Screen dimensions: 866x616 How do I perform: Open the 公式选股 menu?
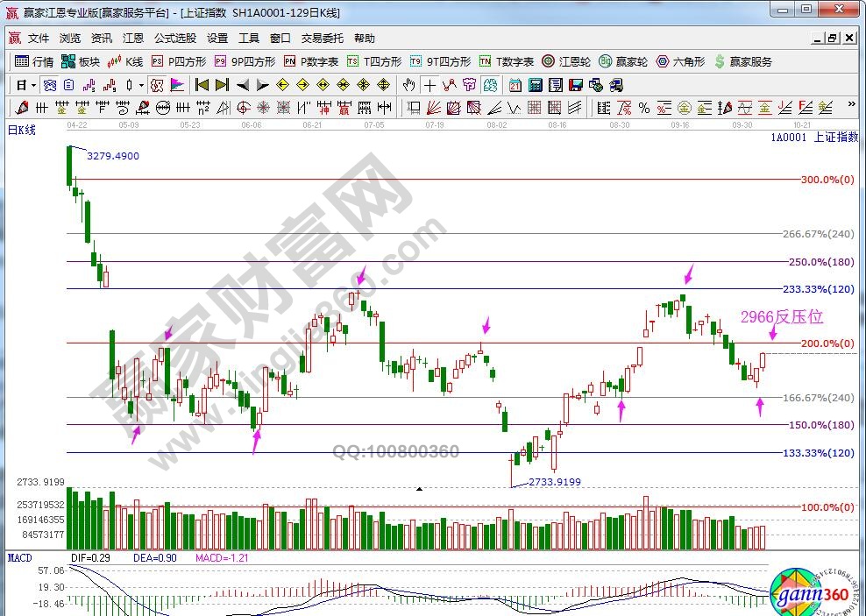click(175, 39)
